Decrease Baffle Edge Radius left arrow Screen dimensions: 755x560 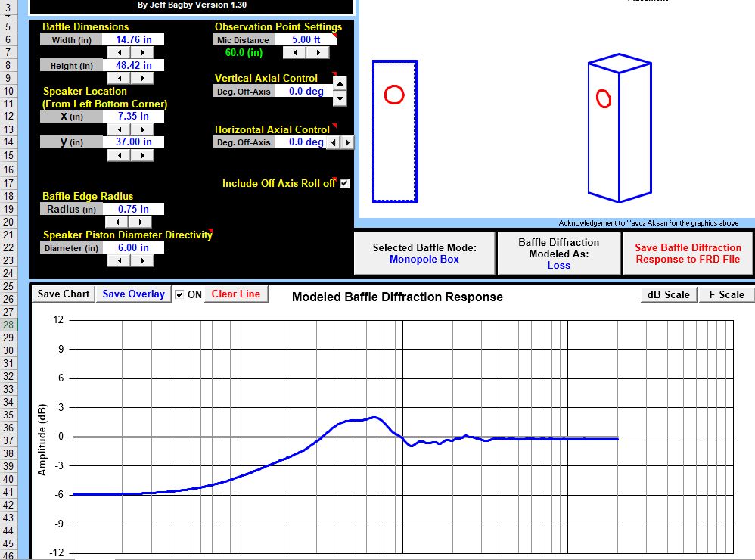click(x=117, y=222)
